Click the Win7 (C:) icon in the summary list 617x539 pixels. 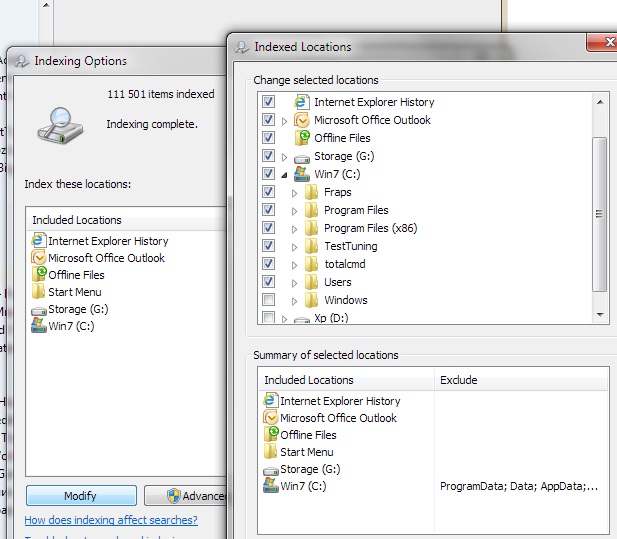coord(271,485)
